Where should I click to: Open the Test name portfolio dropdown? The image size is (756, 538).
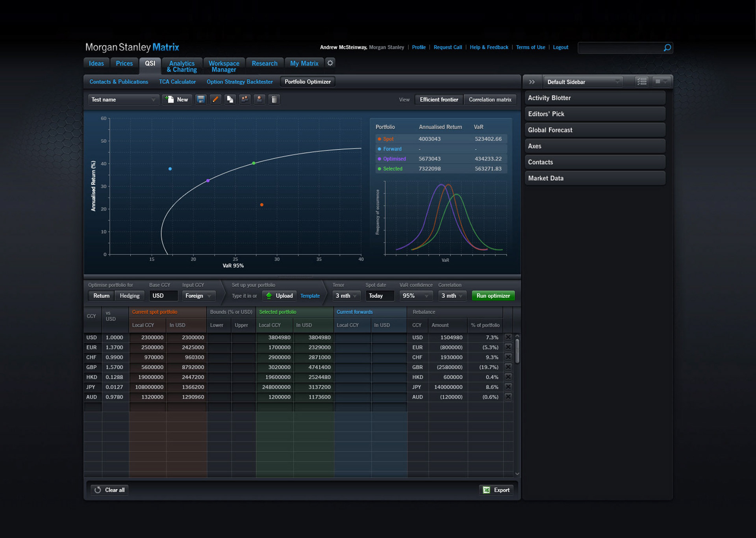click(x=123, y=100)
